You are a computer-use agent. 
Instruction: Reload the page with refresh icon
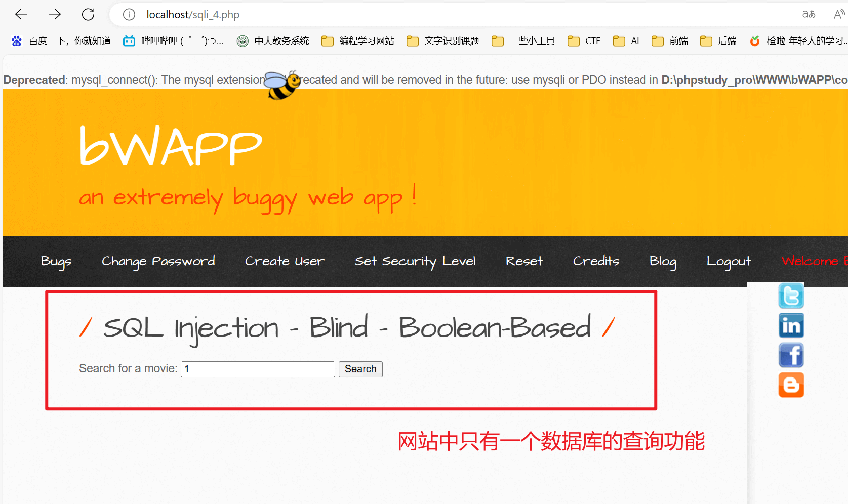click(x=88, y=15)
